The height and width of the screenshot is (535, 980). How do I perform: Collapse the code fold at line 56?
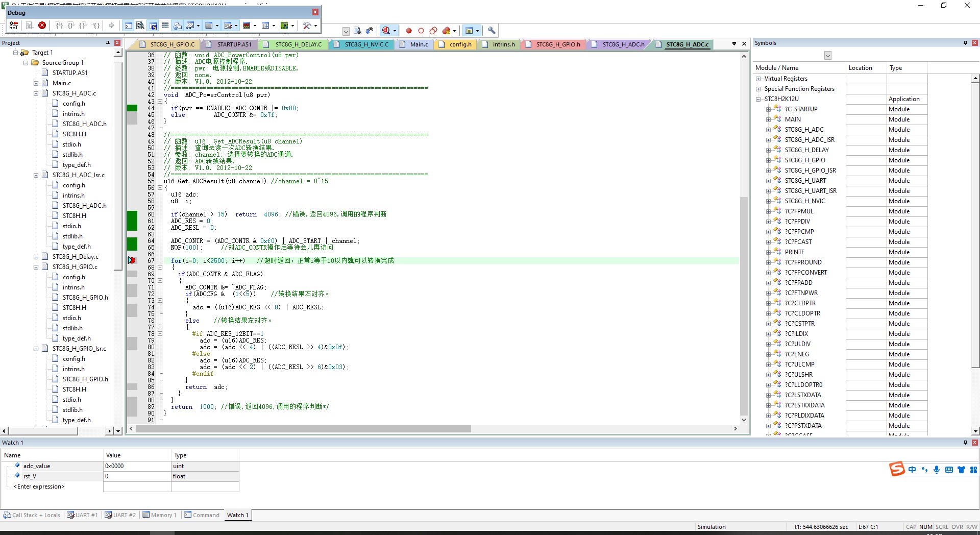pyautogui.click(x=160, y=188)
